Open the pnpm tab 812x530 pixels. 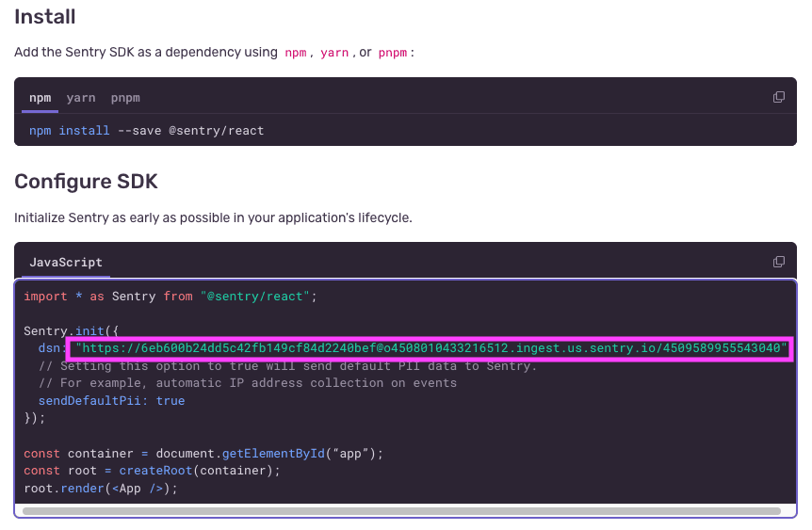click(125, 98)
